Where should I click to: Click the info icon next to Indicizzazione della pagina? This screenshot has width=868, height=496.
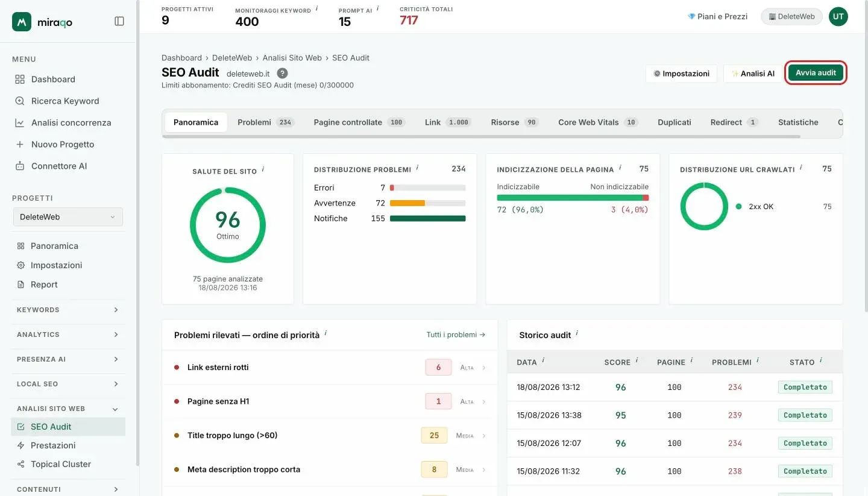(x=620, y=168)
